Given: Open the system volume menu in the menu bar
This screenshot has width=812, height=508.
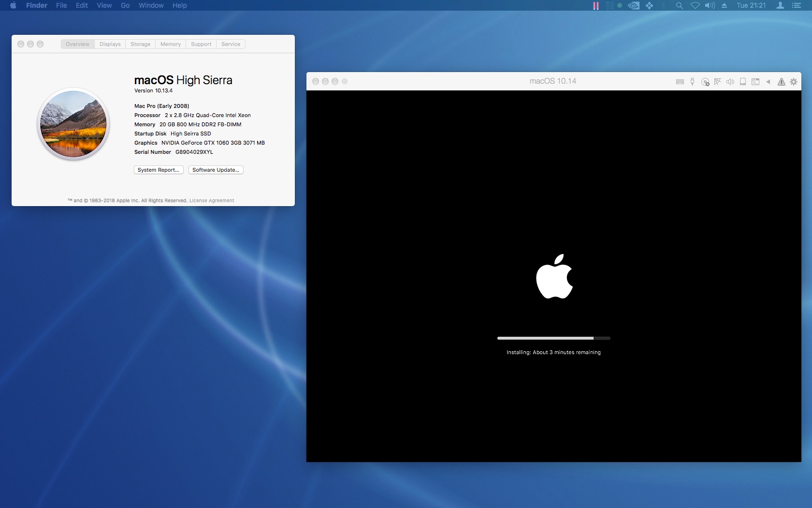Looking at the screenshot, I should pos(710,5).
